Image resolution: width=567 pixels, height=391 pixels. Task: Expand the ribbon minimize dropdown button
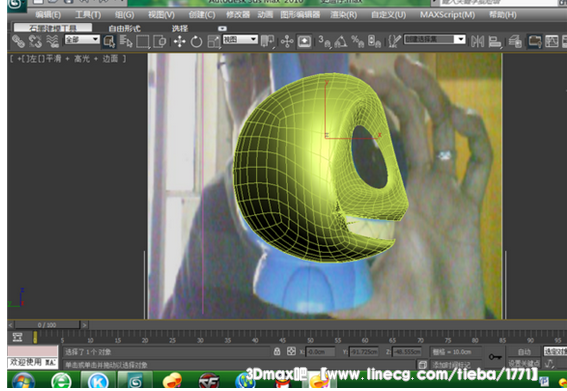[222, 28]
